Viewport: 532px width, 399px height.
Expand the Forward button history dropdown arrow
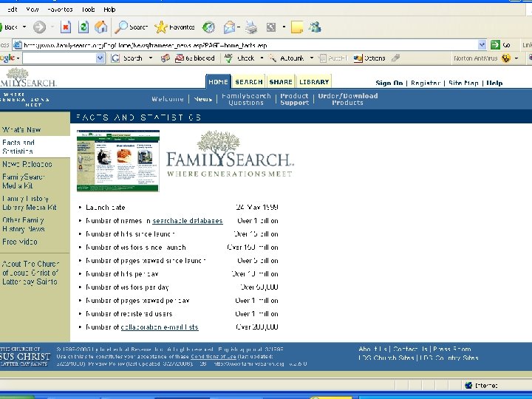click(x=52, y=27)
